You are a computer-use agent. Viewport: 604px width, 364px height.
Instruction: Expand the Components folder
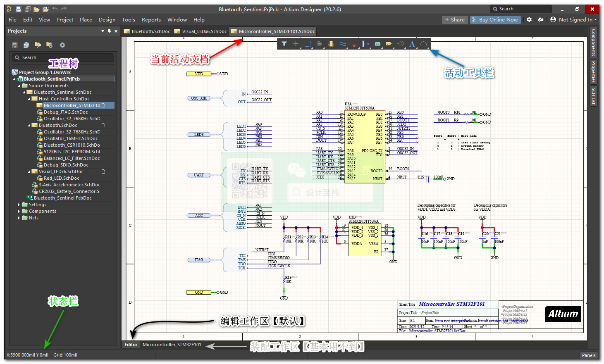point(19,211)
